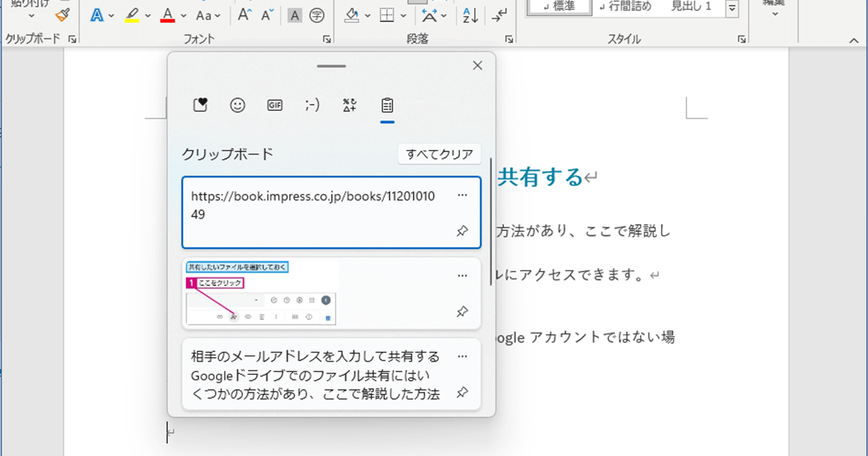Viewport: 868px width, 456px height.
Task: Select the emoji smiley face tab
Action: (237, 105)
